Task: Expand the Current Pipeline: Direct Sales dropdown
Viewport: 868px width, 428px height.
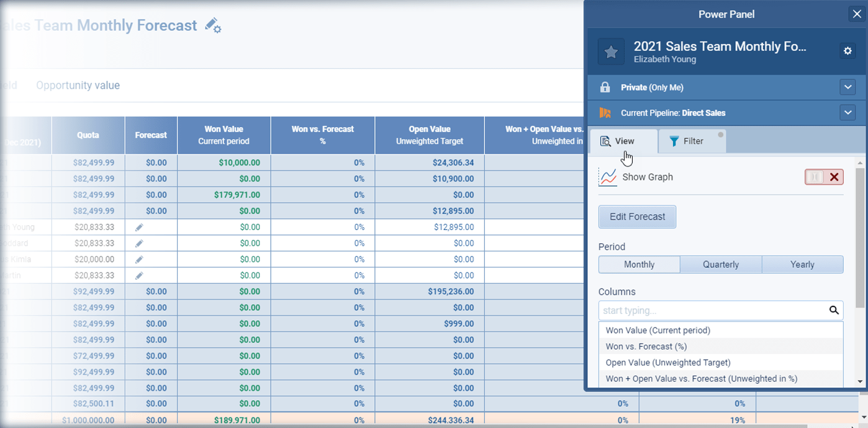Action: point(848,112)
